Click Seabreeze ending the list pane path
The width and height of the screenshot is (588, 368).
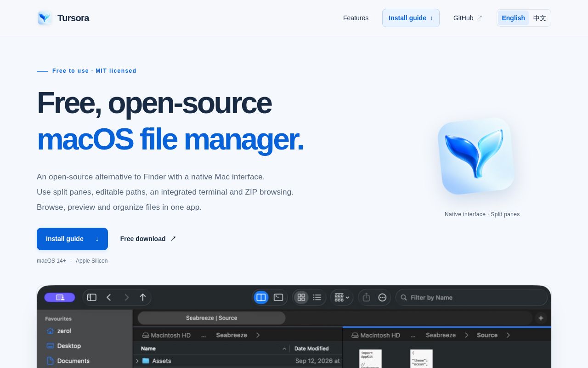[x=232, y=335]
